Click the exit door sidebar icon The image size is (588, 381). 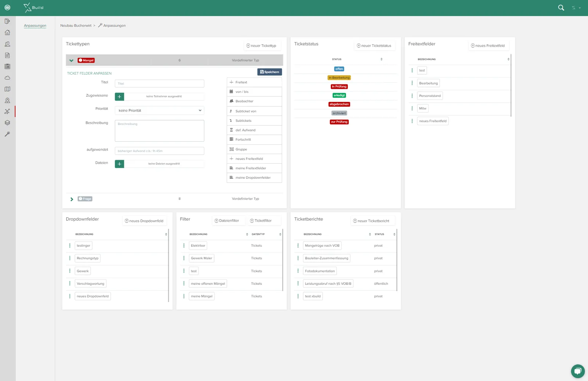[x=7, y=21]
